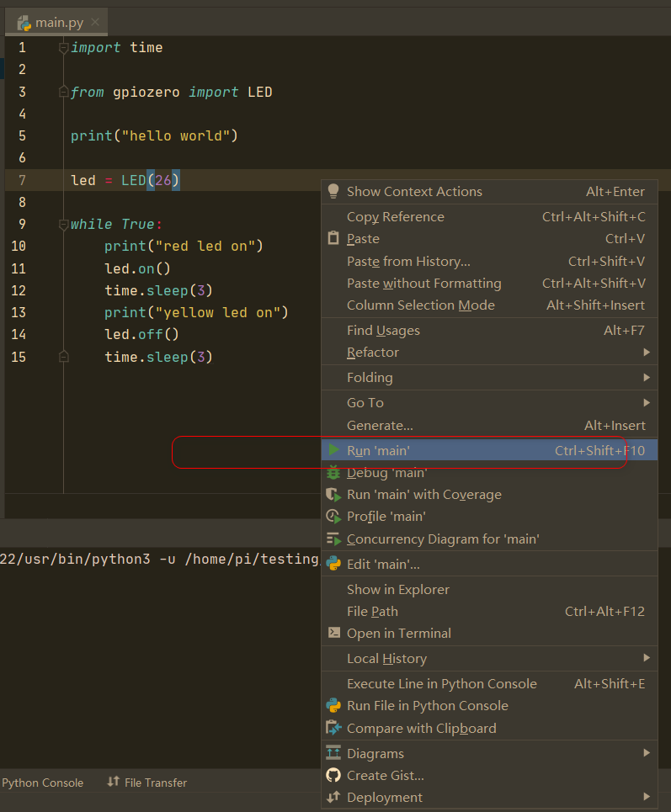Click the File Transfer icon in bottom bar

(113, 783)
